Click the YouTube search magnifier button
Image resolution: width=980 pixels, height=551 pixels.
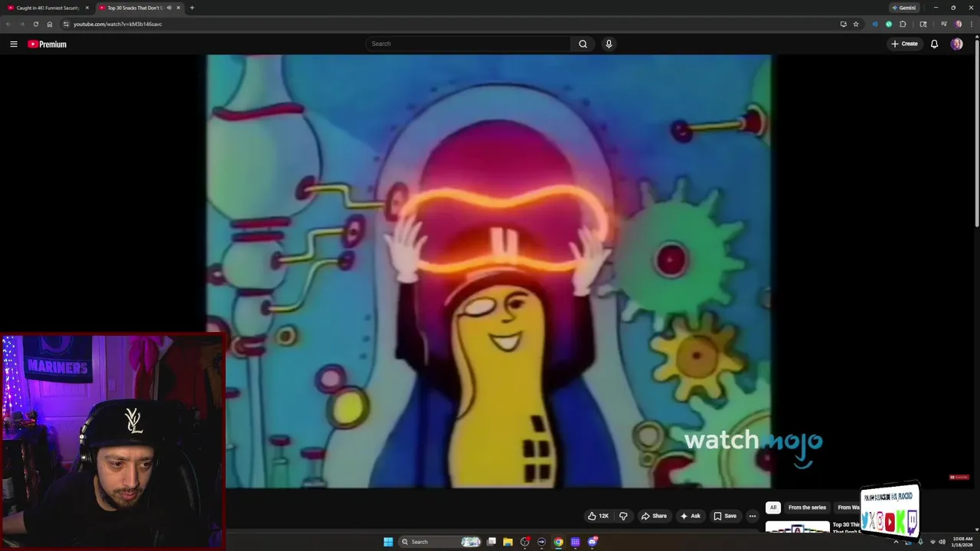click(583, 44)
